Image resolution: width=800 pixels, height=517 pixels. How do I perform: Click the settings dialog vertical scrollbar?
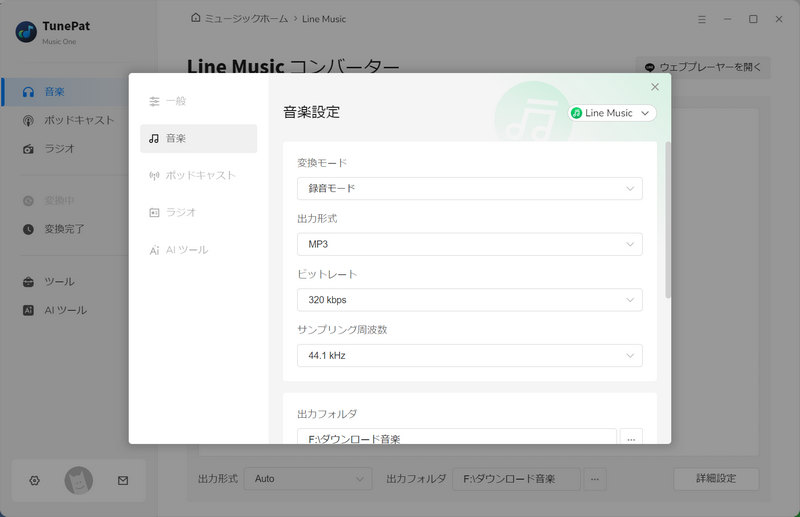click(x=668, y=220)
